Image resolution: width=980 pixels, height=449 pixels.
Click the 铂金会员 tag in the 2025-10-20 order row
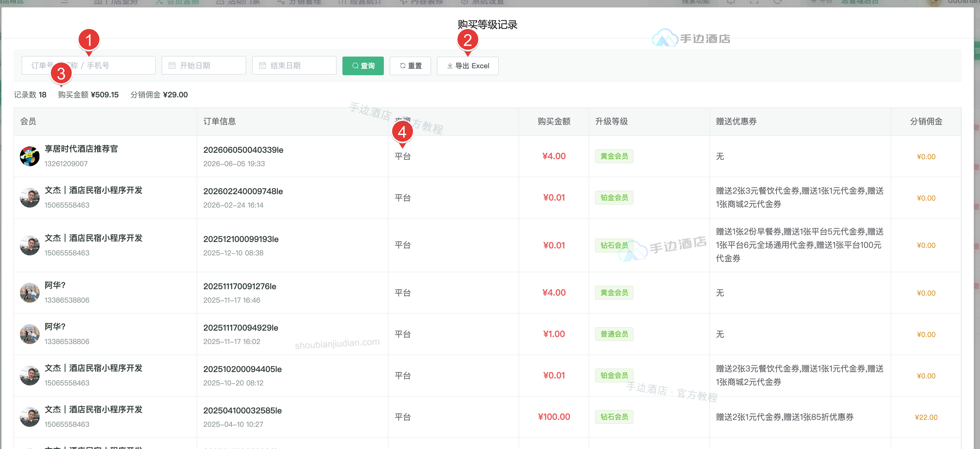[614, 376]
